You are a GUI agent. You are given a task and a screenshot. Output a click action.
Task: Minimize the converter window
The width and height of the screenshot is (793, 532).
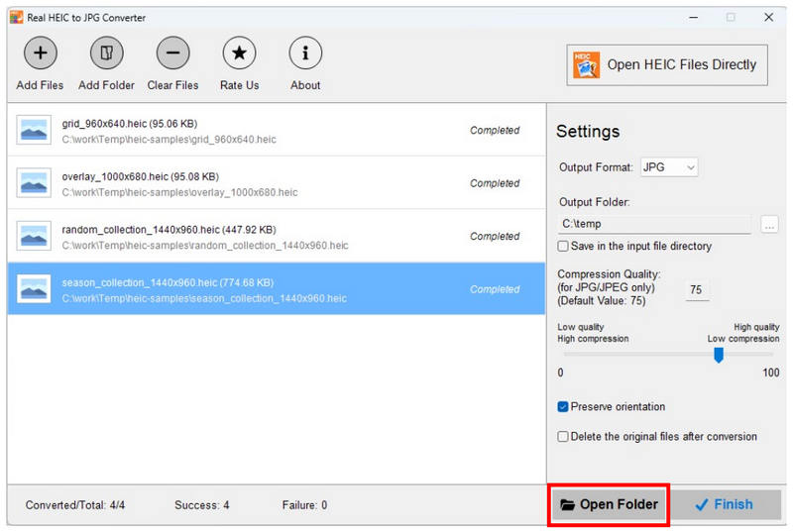(693, 17)
